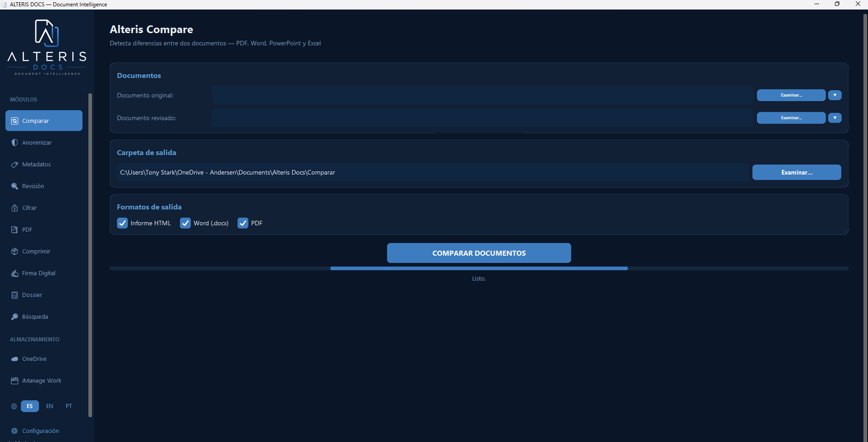Open the Anonimizar module
This screenshot has height=442, width=868.
(44, 143)
